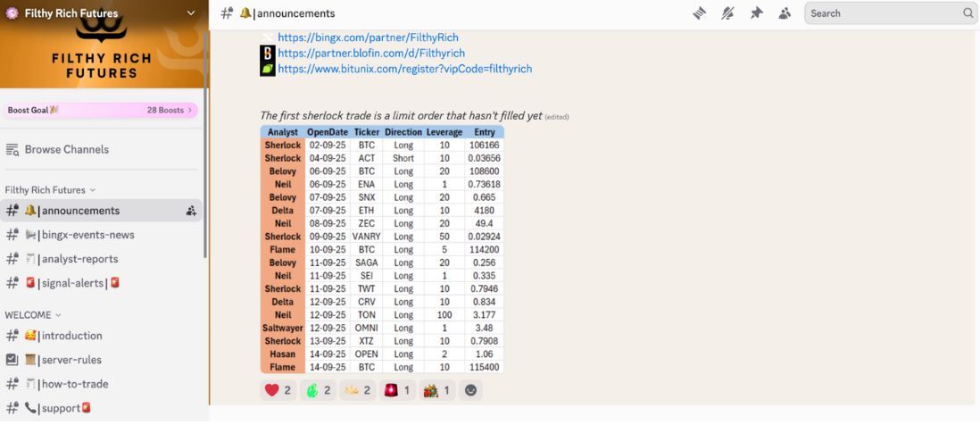The width and height of the screenshot is (980, 425).
Task: Add a reaction with smiley icon
Action: pyautogui.click(x=470, y=390)
